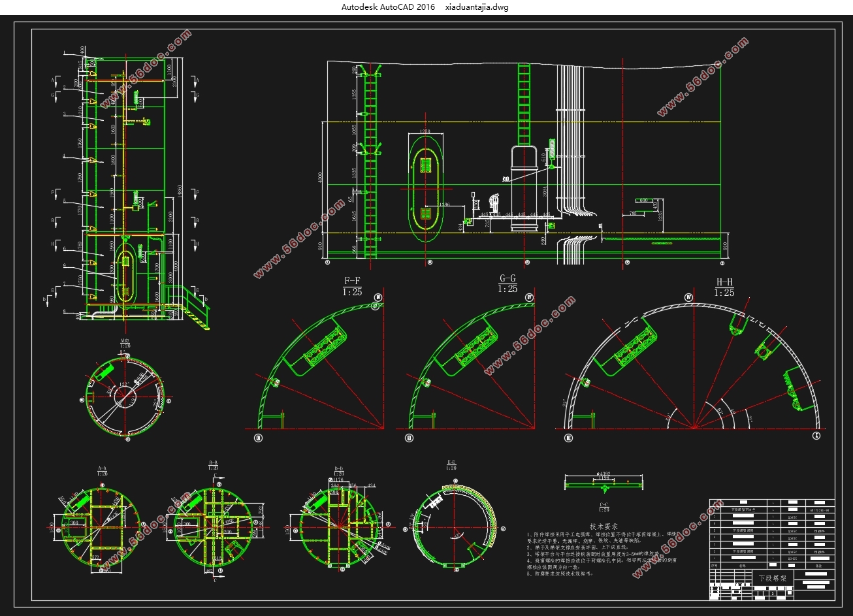The width and height of the screenshot is (853, 616).
Task: Pick the D-D section view label
Action: pyautogui.click(x=339, y=468)
